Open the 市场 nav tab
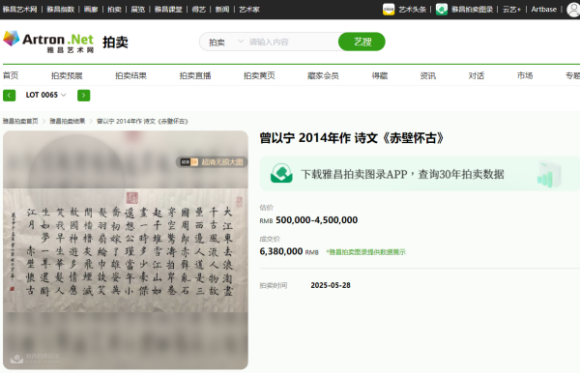The height and width of the screenshot is (373, 580). pyautogui.click(x=525, y=75)
